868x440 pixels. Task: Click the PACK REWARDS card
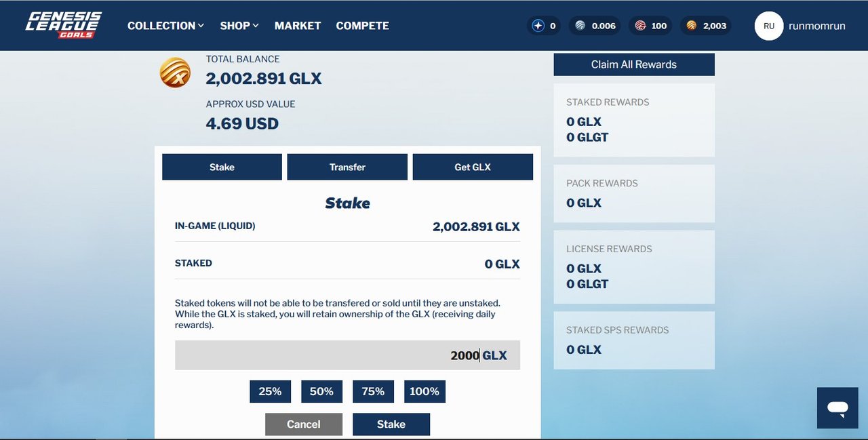click(634, 193)
